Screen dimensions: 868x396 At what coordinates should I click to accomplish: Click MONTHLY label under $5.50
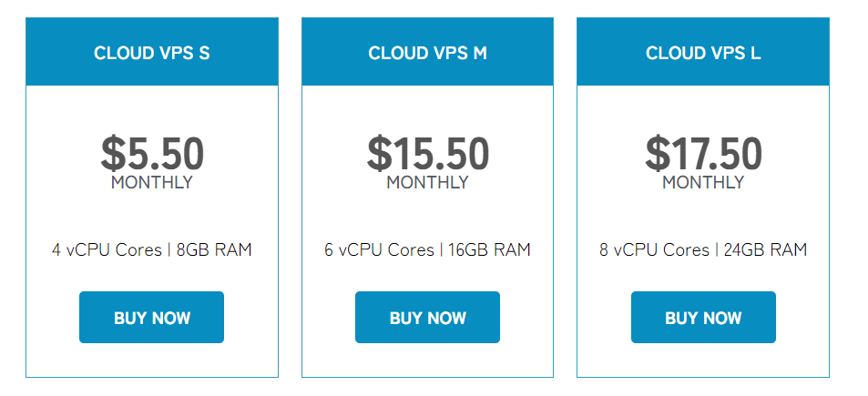click(x=152, y=182)
